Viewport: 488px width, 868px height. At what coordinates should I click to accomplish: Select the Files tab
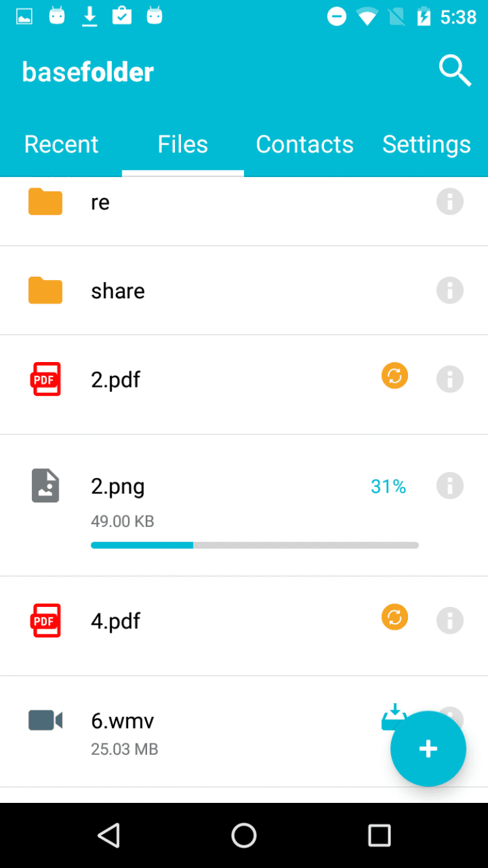click(183, 144)
